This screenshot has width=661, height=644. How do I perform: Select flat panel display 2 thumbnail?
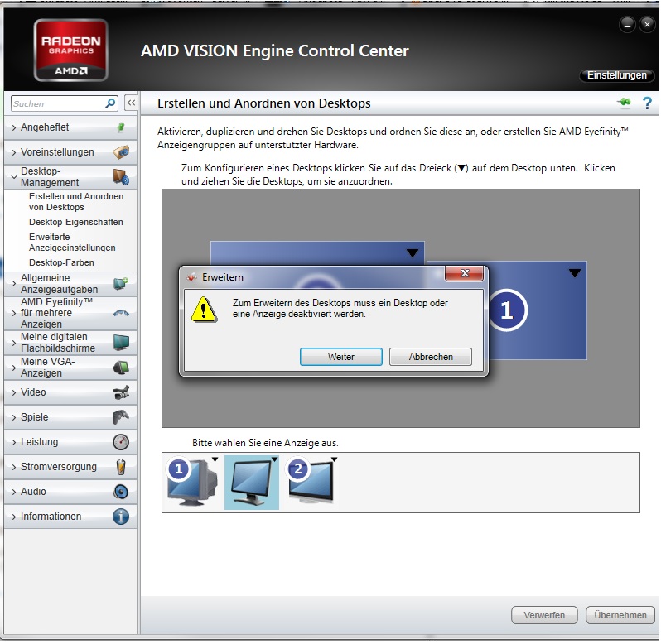pos(311,482)
